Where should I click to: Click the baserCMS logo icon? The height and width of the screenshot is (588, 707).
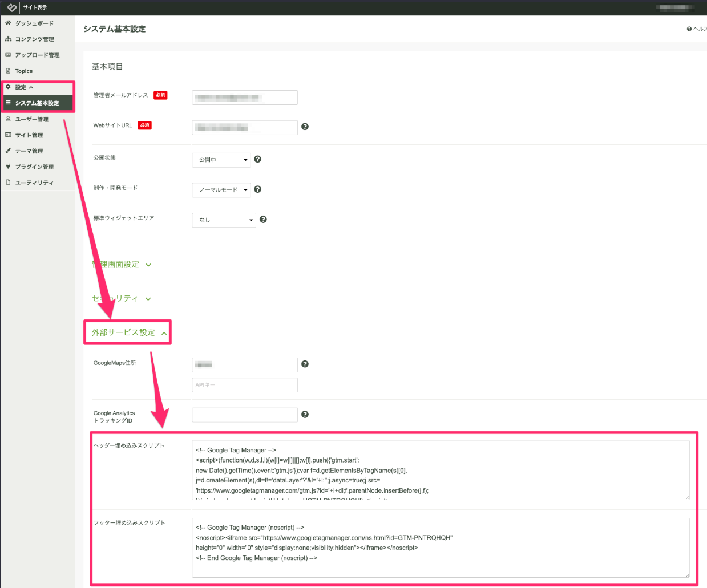click(12, 7)
